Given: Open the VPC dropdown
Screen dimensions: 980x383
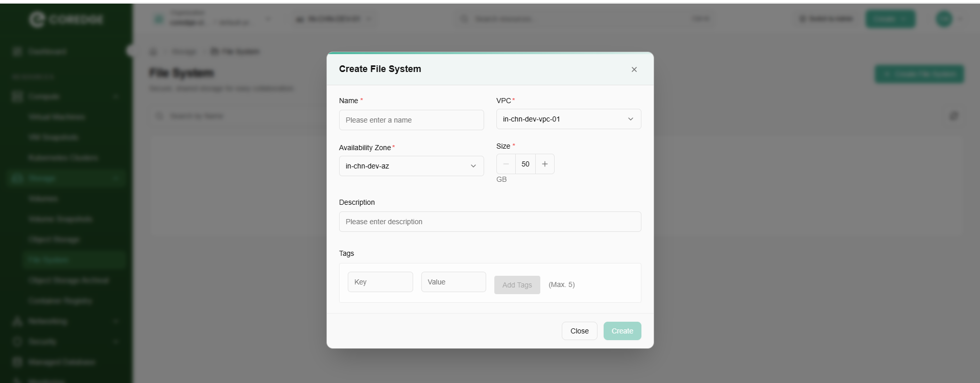Looking at the screenshot, I should click(x=568, y=119).
